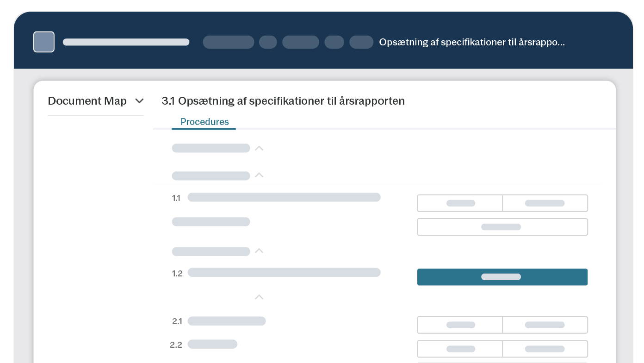Open the first breadcrumb item in header
Screen dimensions: 644x363
[229, 42]
